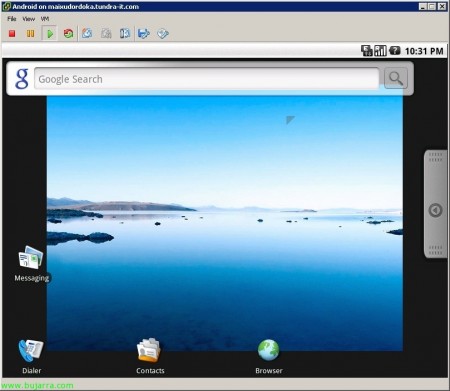Revert to snapshot toolbar icon
The image size is (450, 391).
point(106,33)
